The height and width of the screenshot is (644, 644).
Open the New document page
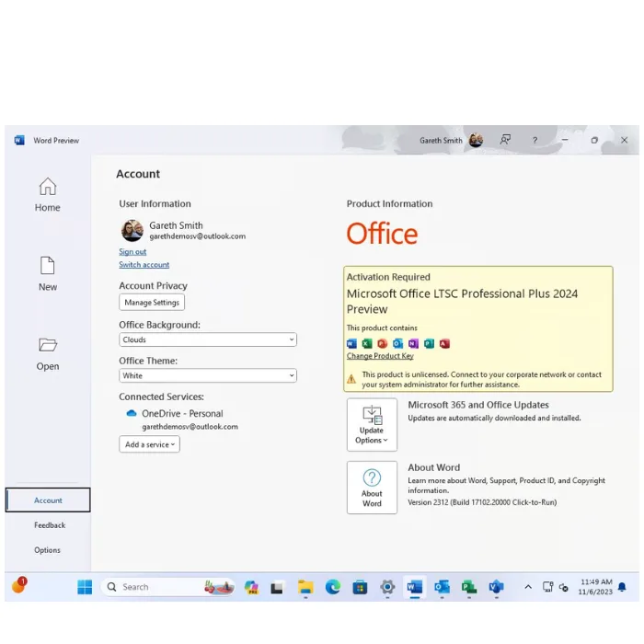[x=47, y=274]
